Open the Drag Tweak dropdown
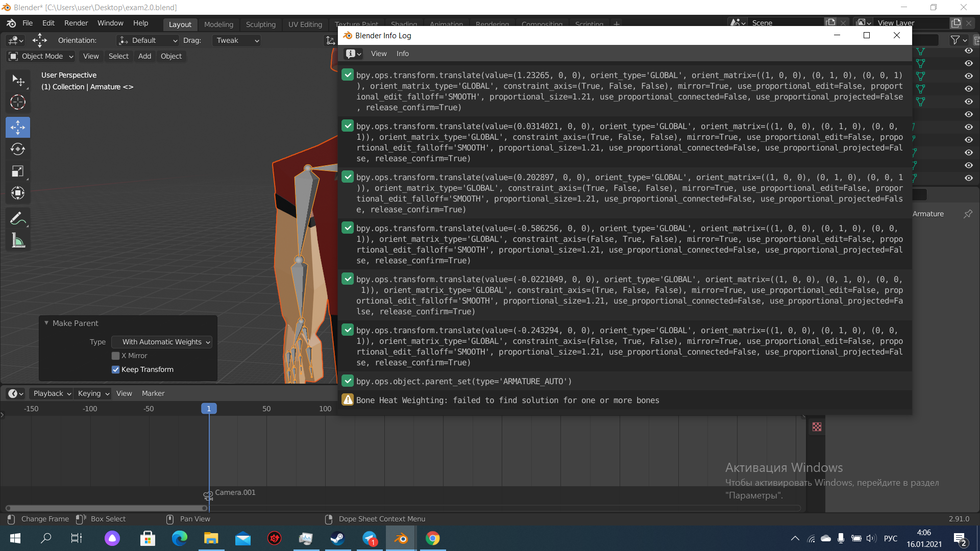The width and height of the screenshot is (980, 551). (x=237, y=40)
